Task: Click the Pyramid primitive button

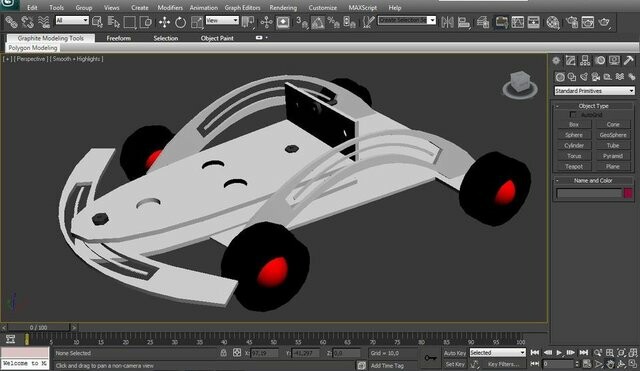Action: pos(613,156)
